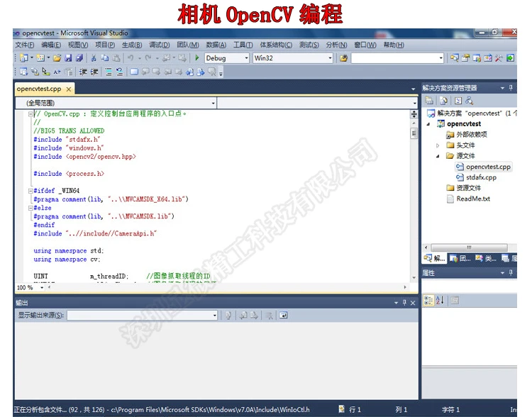Click the Uncomment selected lines icon

pos(119,72)
